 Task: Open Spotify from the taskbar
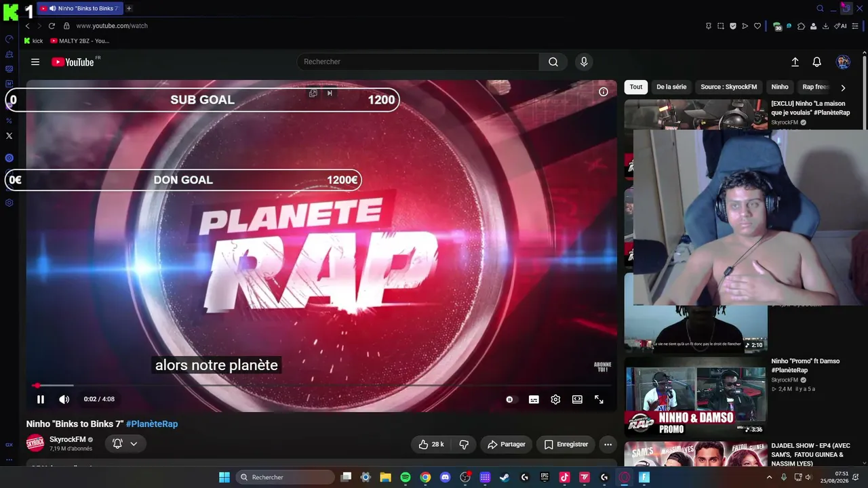(406, 477)
